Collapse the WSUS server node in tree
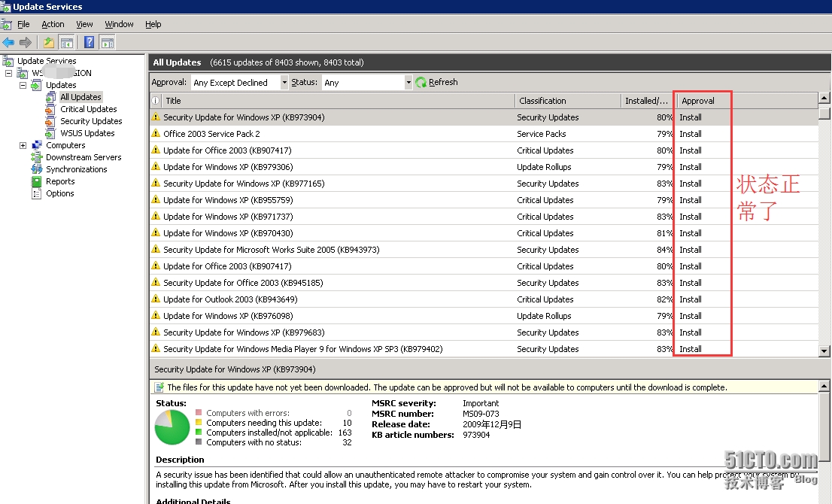This screenshot has height=504, width=832. coord(8,73)
